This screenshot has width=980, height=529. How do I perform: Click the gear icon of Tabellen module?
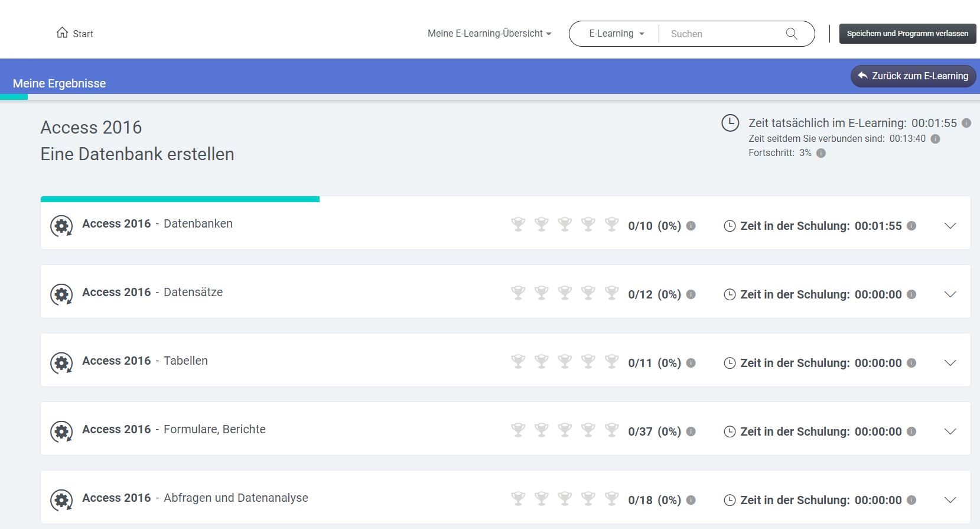point(61,363)
